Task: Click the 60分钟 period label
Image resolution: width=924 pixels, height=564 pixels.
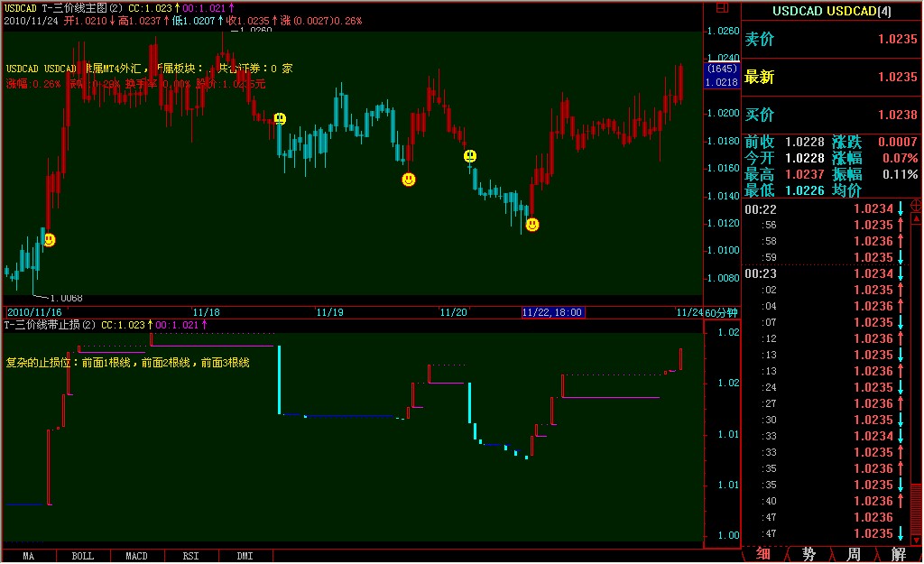Action: tap(721, 312)
